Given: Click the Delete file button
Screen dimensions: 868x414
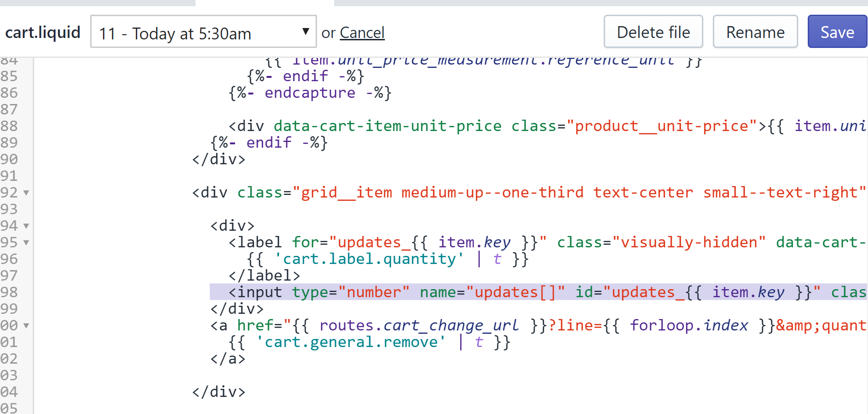Looking at the screenshot, I should pos(653,32).
